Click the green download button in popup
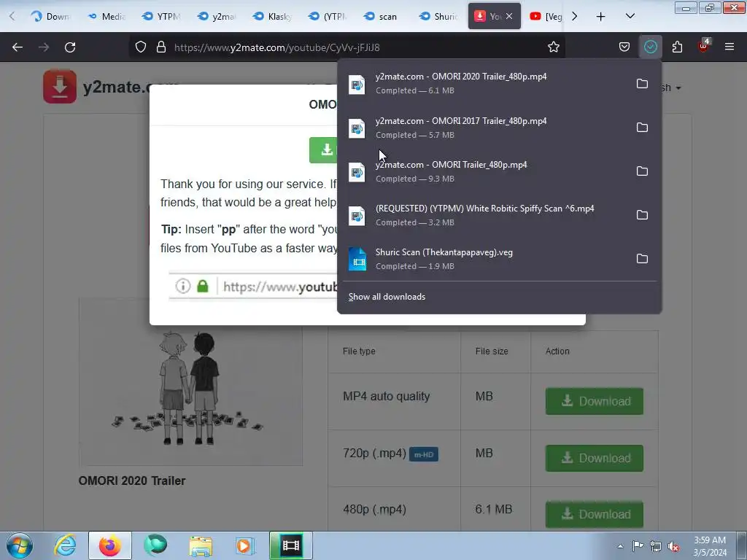This screenshot has height=560, width=747. [323, 150]
